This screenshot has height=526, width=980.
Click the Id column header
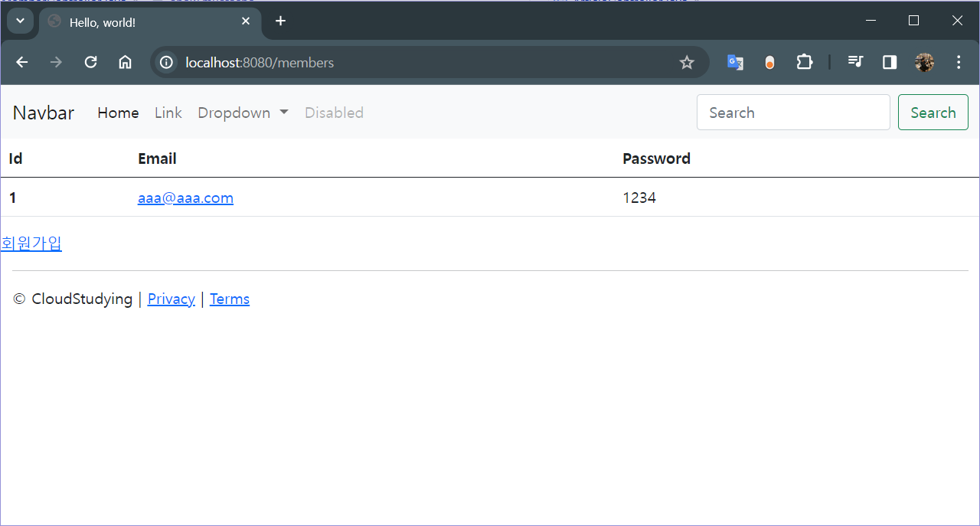tap(15, 158)
